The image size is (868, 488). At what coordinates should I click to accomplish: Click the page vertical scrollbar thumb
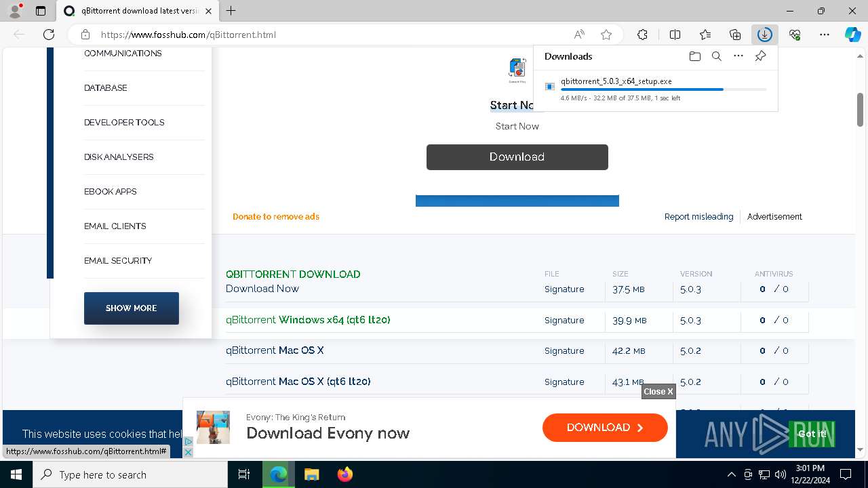(860, 110)
